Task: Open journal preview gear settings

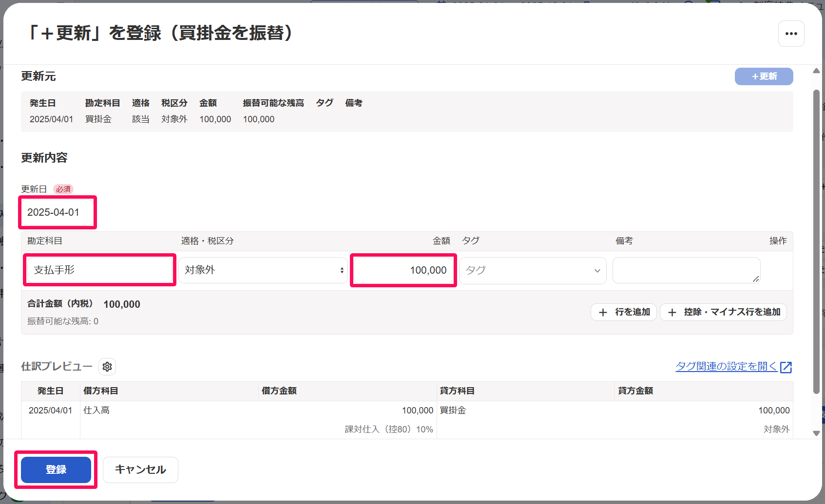Action: tap(107, 366)
